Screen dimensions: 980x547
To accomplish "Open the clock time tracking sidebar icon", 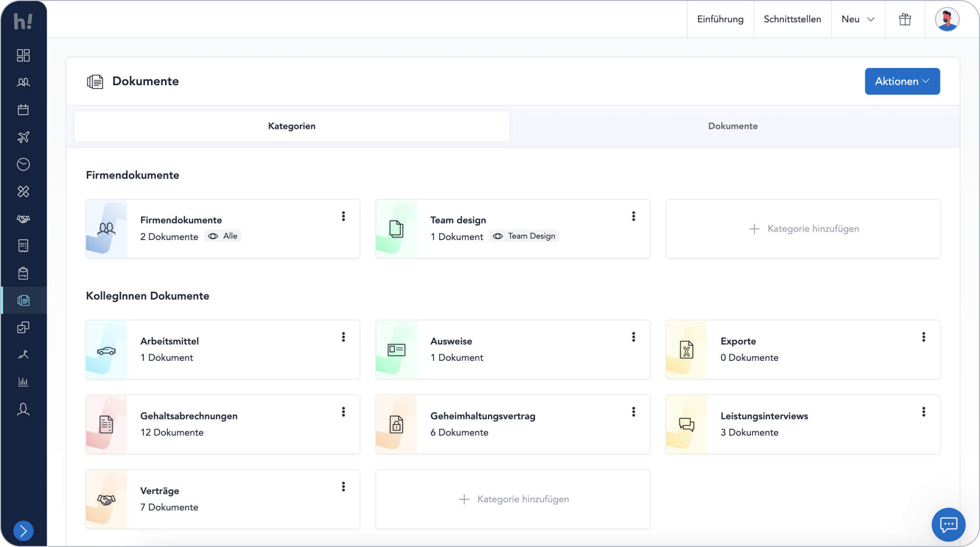I will [23, 164].
